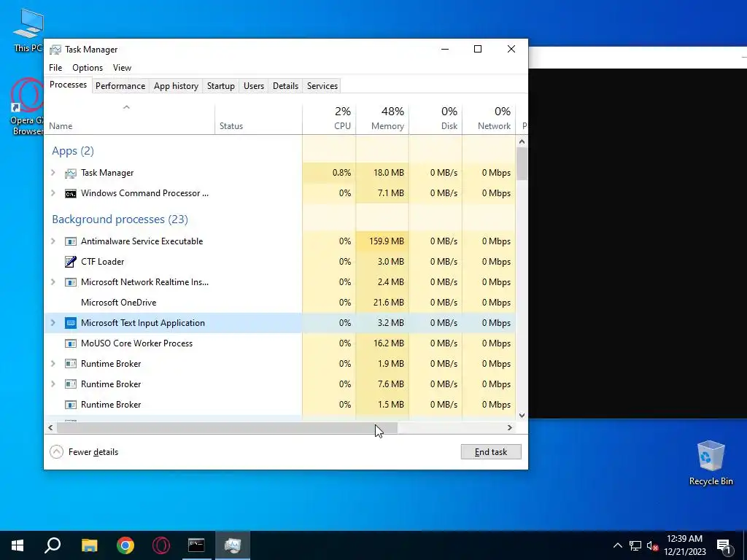Screen dimensions: 747x560
Task: Click the Background processes (23) heading
Action: pos(120,219)
